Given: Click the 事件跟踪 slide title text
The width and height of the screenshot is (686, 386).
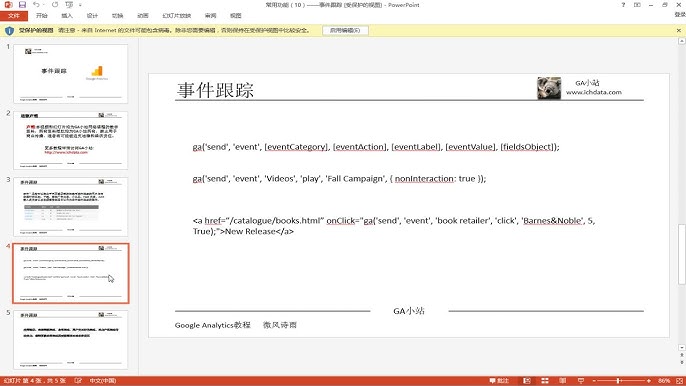Looking at the screenshot, I should [215, 90].
